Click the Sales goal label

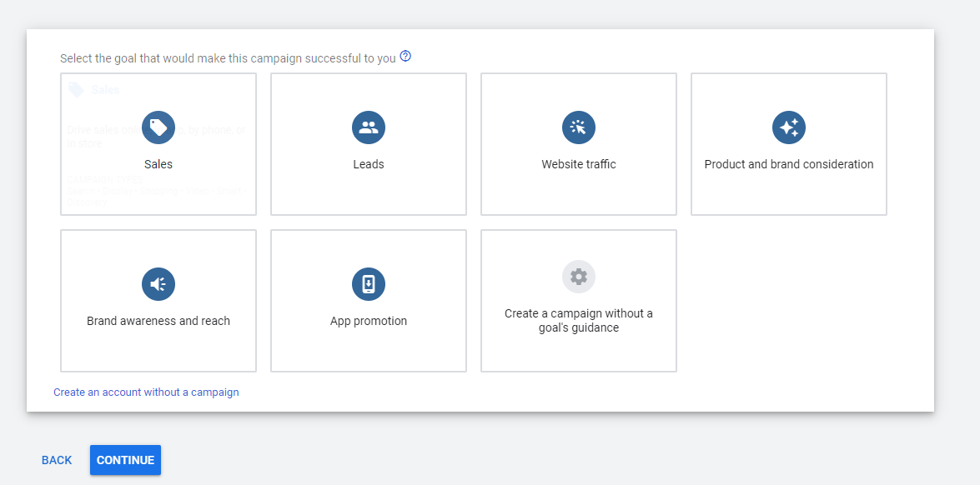158,164
